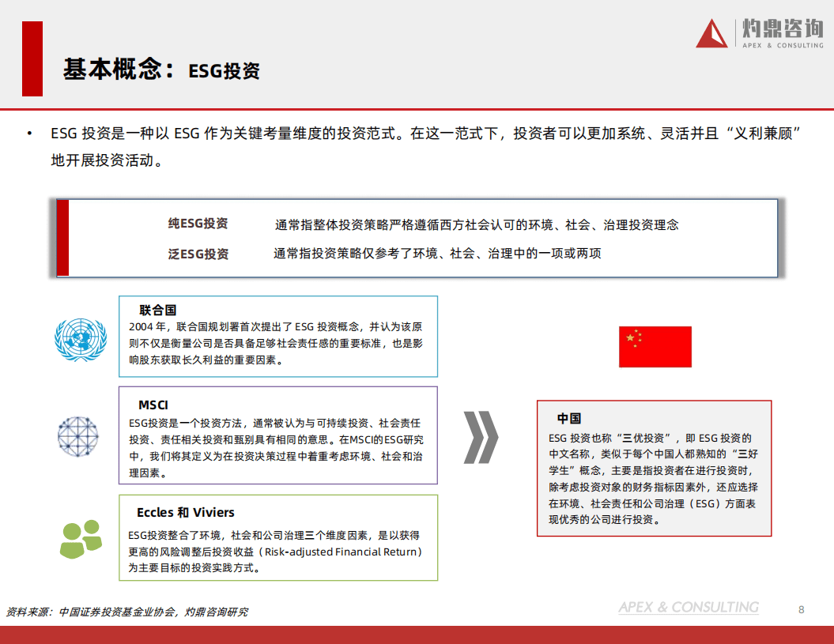The width and height of the screenshot is (834, 644).
Task: Click the blue globe network icon beside MSCI
Action: pyautogui.click(x=77, y=435)
